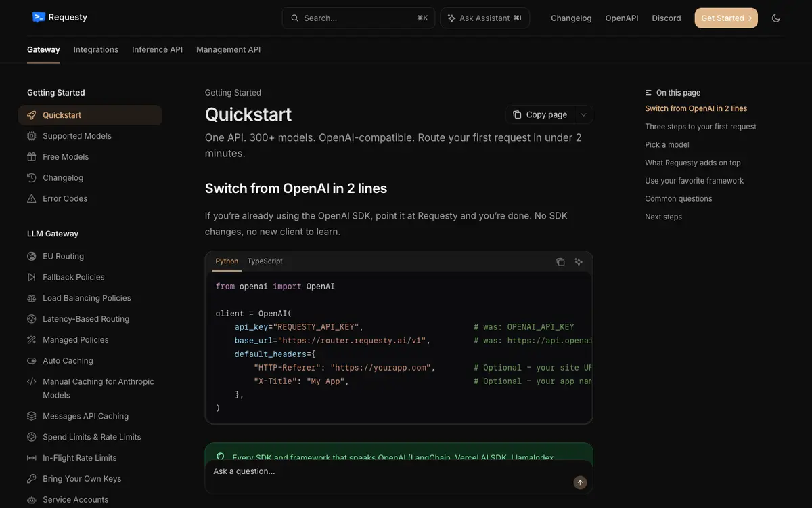Viewport: 812px width, 508px height.
Task: Open the Inference API tab
Action: coord(157,50)
